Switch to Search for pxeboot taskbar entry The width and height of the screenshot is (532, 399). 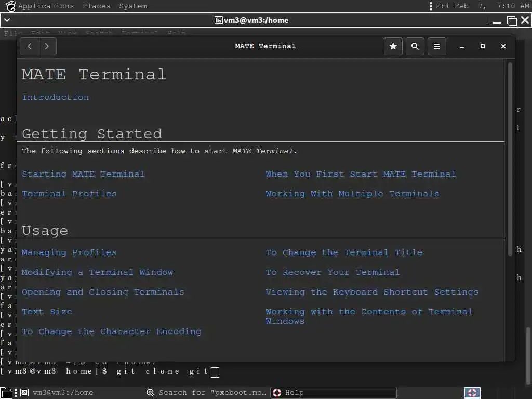207,393
